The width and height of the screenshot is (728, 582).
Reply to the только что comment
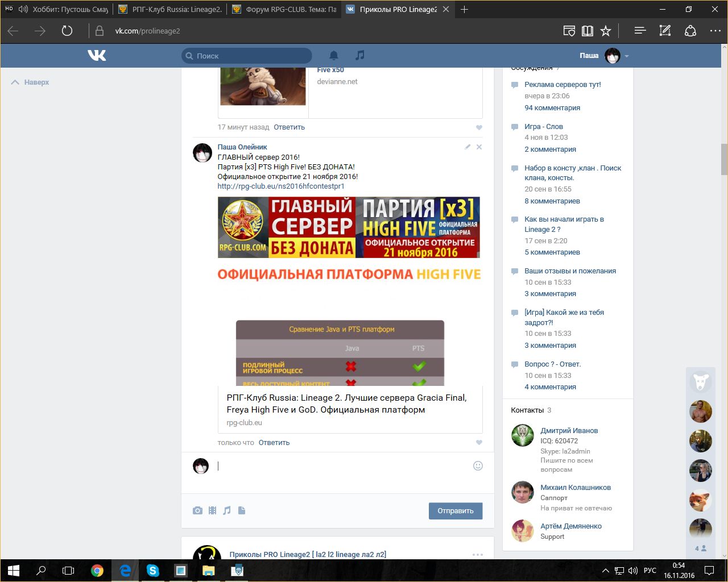coord(274,443)
